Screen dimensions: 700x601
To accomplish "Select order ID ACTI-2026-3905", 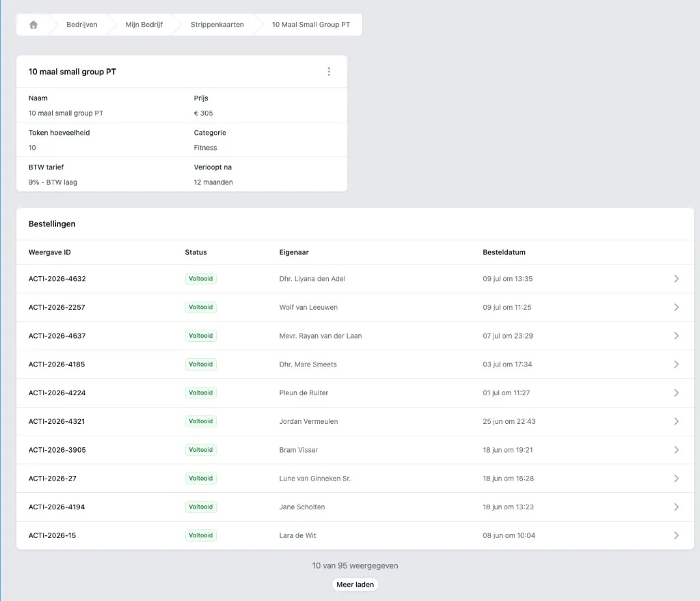I will [x=57, y=450].
